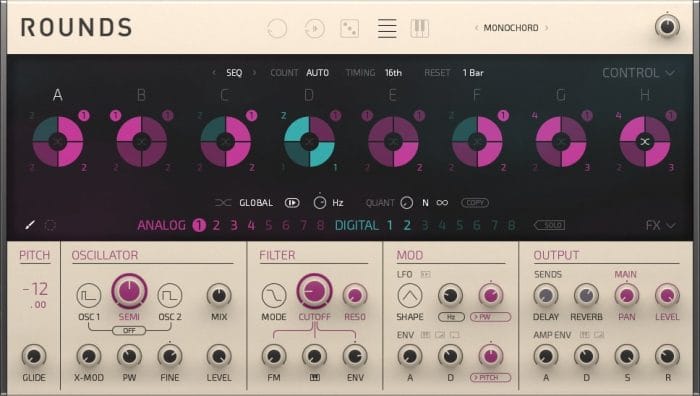This screenshot has width=700, height=396.
Task: Toggle the Hz label beside clock icon
Action: 338,203
